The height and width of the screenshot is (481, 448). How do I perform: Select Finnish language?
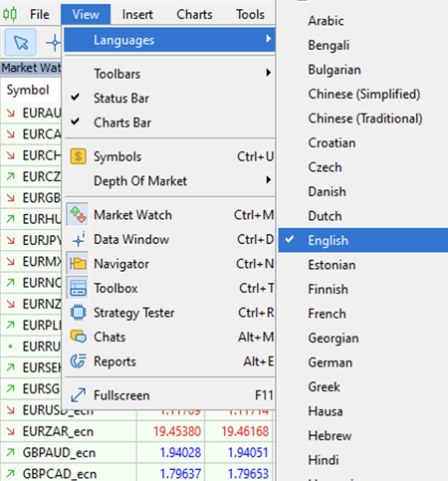pos(363,289)
